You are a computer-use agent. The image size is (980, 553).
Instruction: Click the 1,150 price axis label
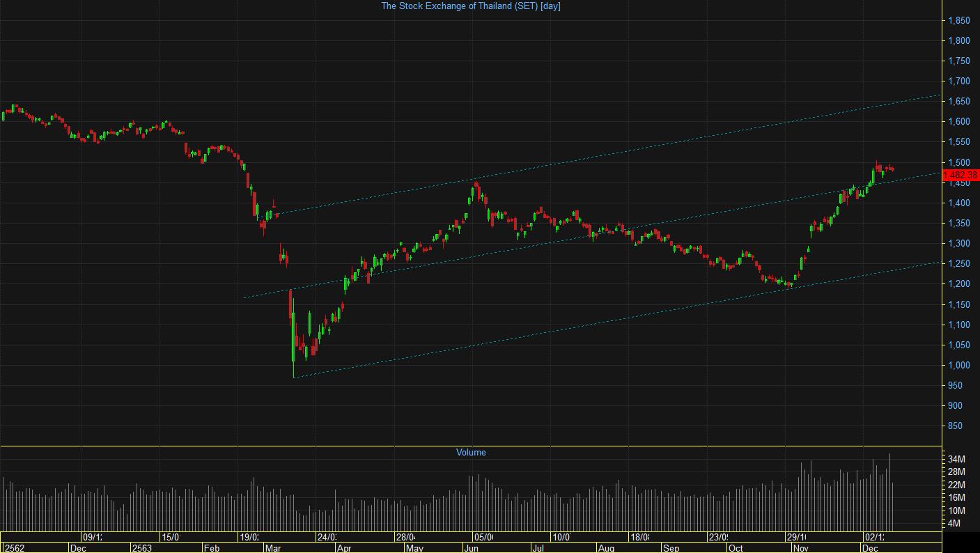pos(959,305)
